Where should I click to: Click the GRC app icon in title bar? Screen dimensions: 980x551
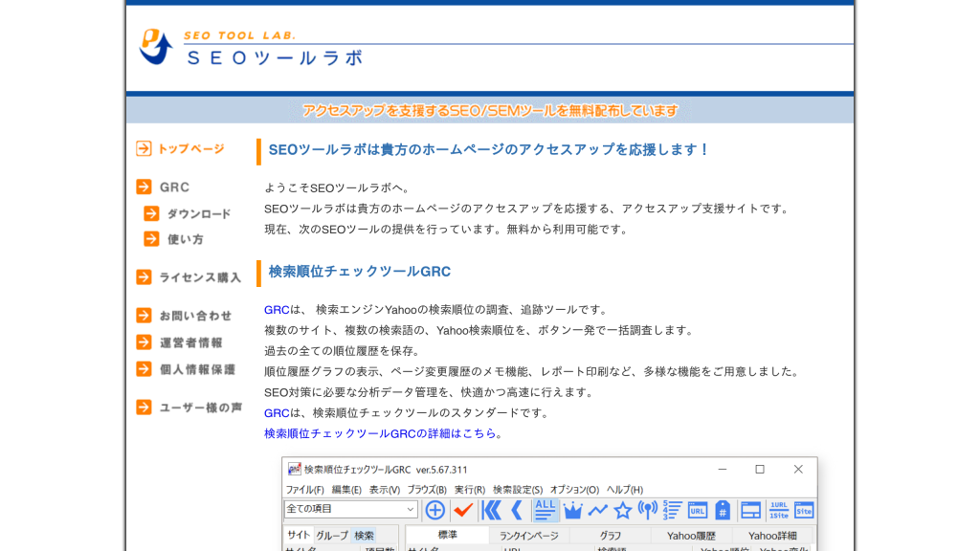click(x=294, y=469)
